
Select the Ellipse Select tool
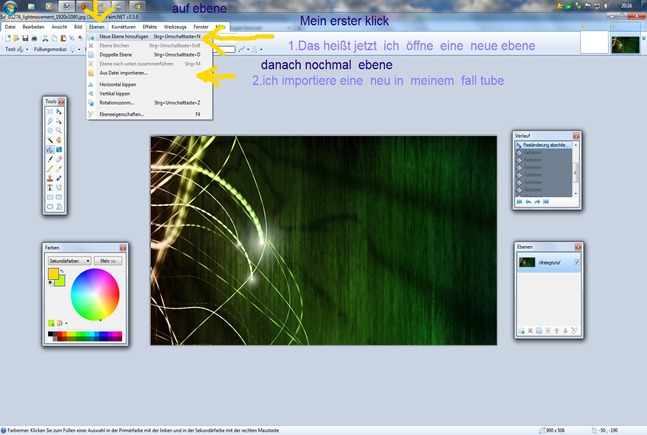pos(50,130)
